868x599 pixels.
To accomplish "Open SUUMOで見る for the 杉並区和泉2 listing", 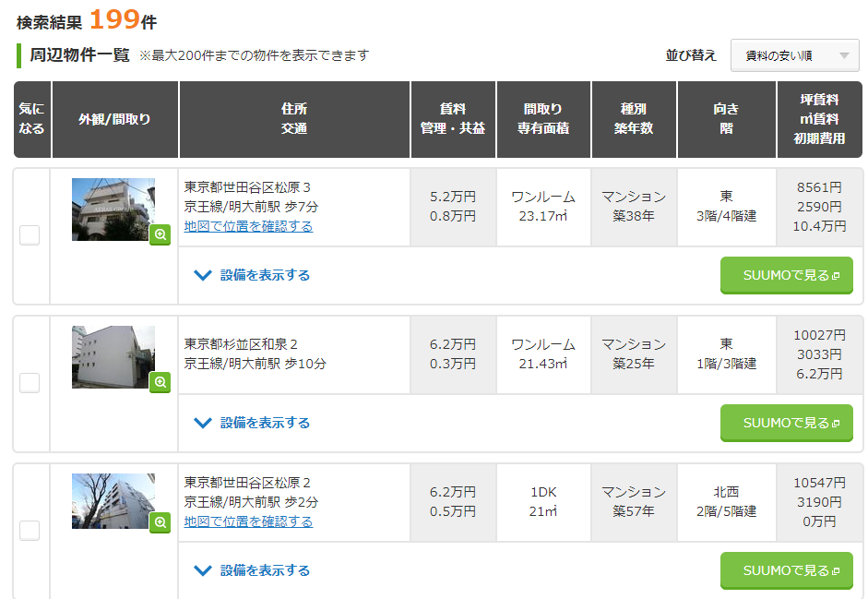I will [x=787, y=423].
